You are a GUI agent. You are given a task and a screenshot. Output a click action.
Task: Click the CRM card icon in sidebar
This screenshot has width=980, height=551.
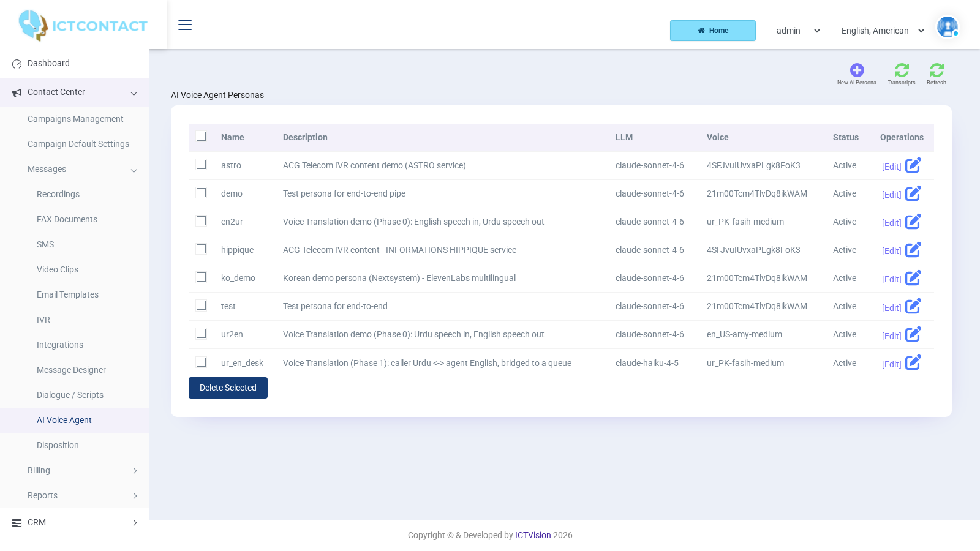click(17, 523)
